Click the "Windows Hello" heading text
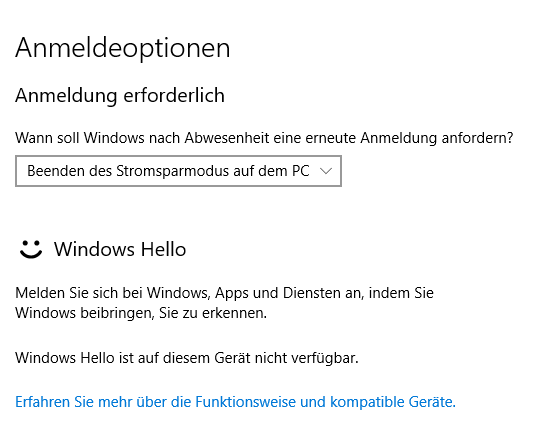Screen dimensions: 554x433 pyautogui.click(x=120, y=249)
